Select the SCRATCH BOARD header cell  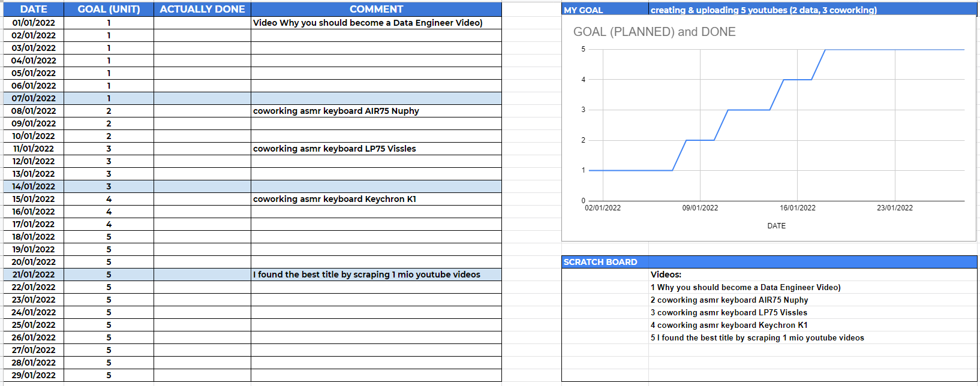pos(605,262)
